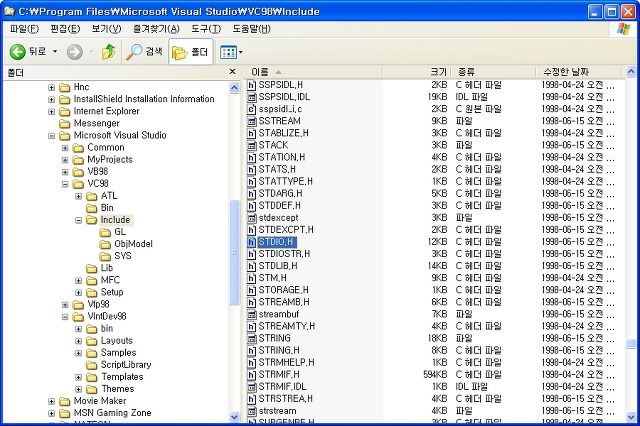
Task: Expand the Common folder node
Action: [x=65, y=148]
